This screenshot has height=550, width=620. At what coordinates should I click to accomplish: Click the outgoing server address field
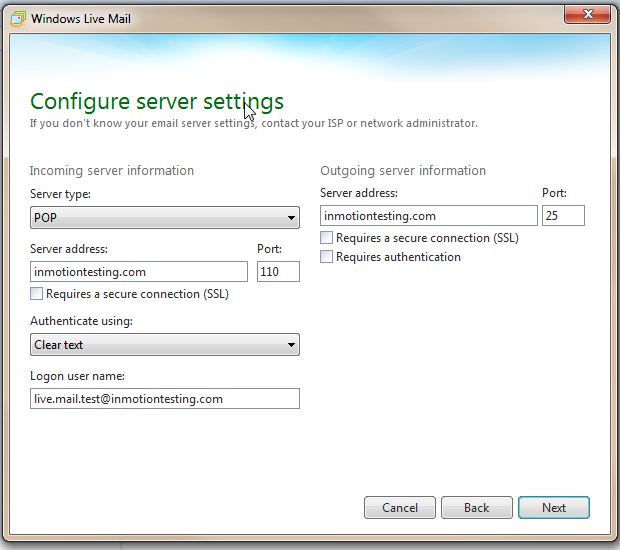428,216
